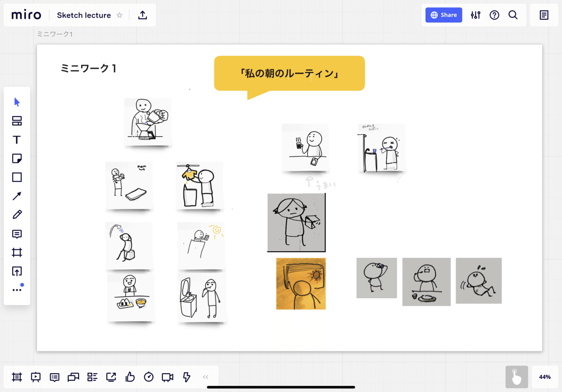Select the Shape tool
The height and width of the screenshot is (392, 562).
coord(17,177)
